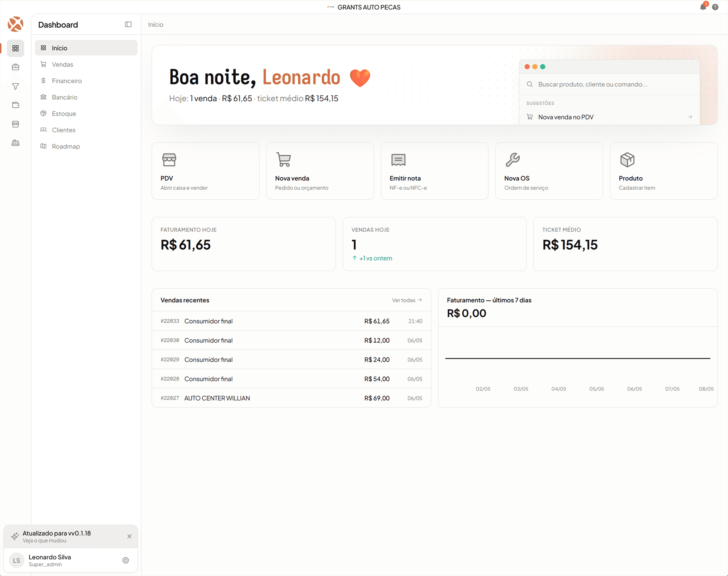Click the PDV storefront icon
The height and width of the screenshot is (576, 728).
tap(169, 160)
